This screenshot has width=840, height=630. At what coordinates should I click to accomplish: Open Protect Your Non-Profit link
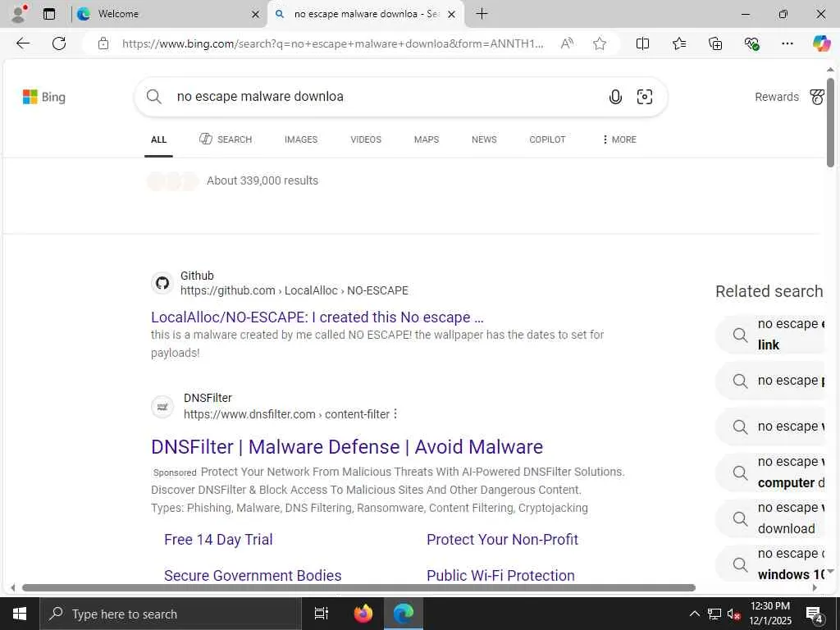(x=503, y=540)
